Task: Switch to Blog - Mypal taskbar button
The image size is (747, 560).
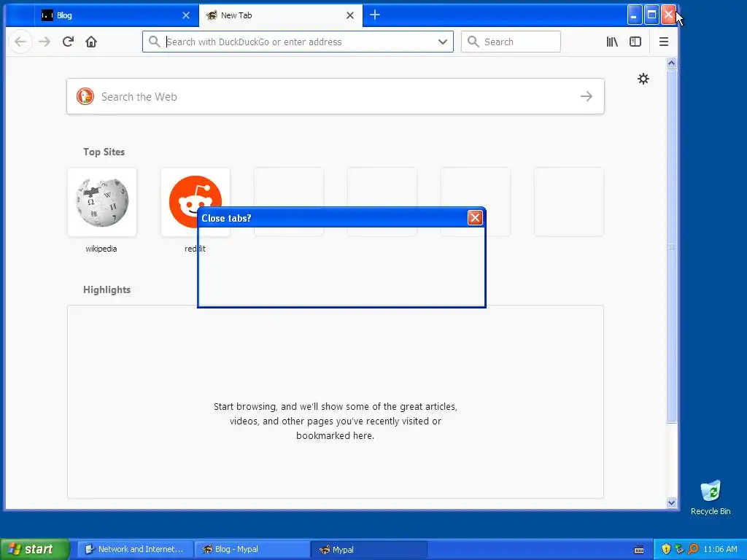Action: click(x=252, y=549)
